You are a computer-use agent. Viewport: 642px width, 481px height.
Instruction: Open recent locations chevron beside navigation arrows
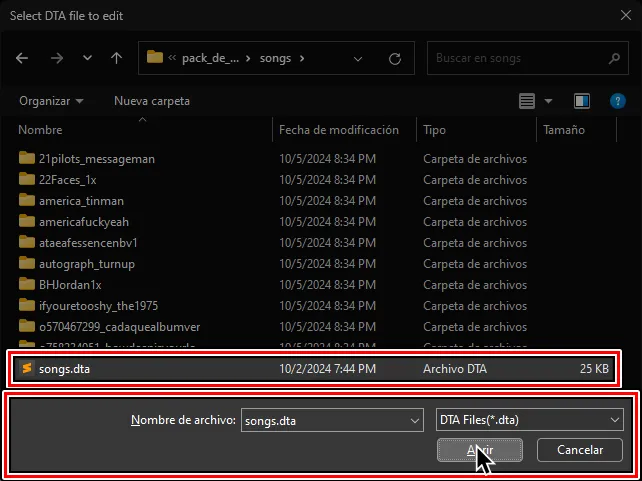pos(87,58)
